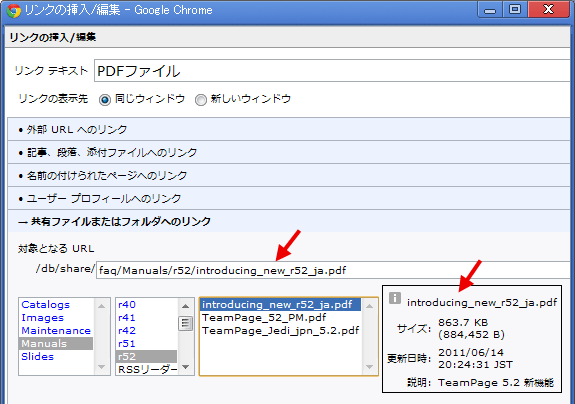Click up arrow of r40 version list scrollbar

[x=186, y=306]
